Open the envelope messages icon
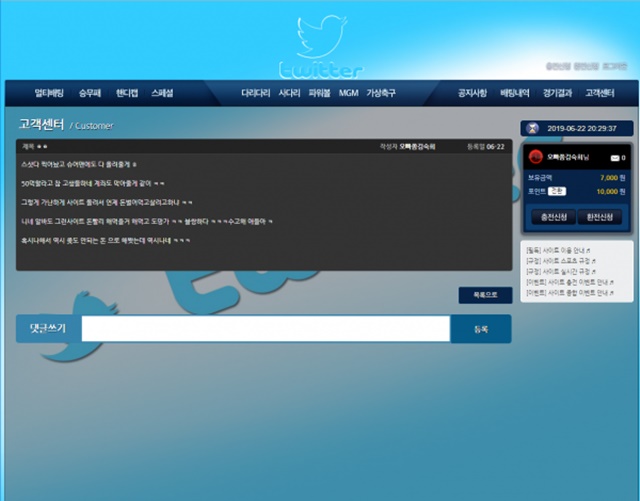Image resolution: width=640 pixels, height=501 pixels. (x=615, y=158)
